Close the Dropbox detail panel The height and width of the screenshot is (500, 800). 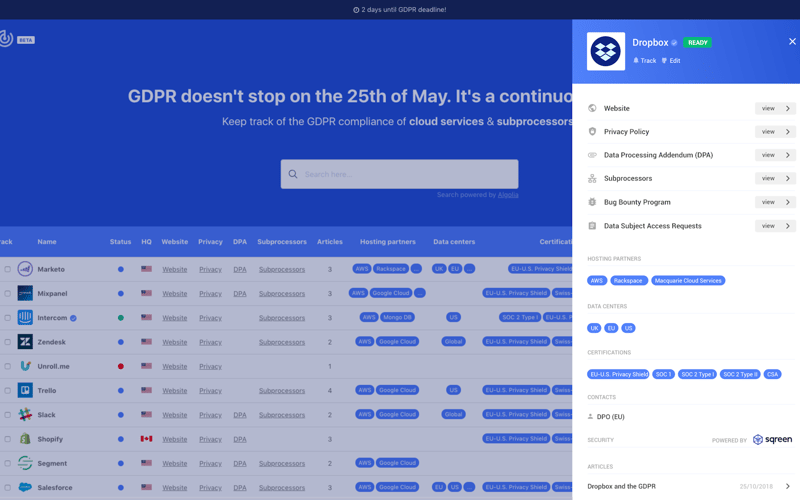click(792, 41)
